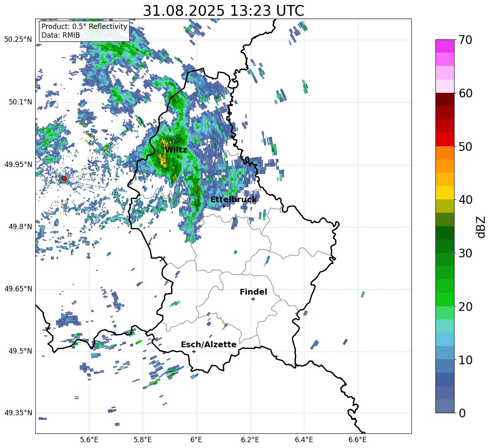Click the 60 tick on the colorbar

pos(465,93)
